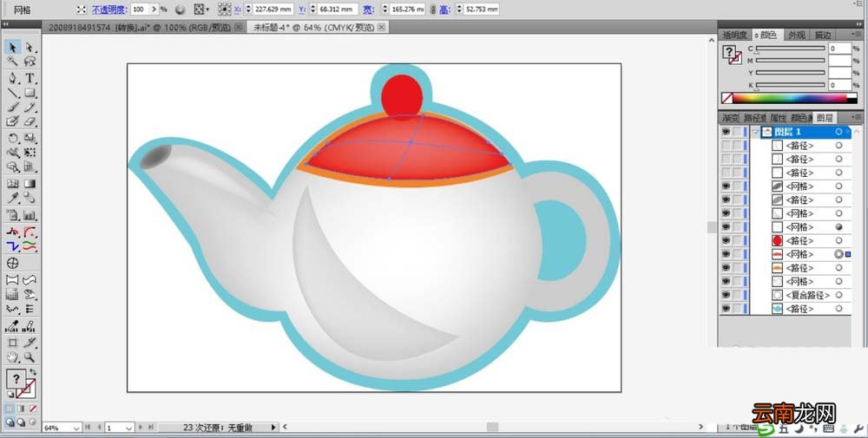Select the Gradient tool
Image resolution: width=868 pixels, height=438 pixels.
click(x=30, y=184)
